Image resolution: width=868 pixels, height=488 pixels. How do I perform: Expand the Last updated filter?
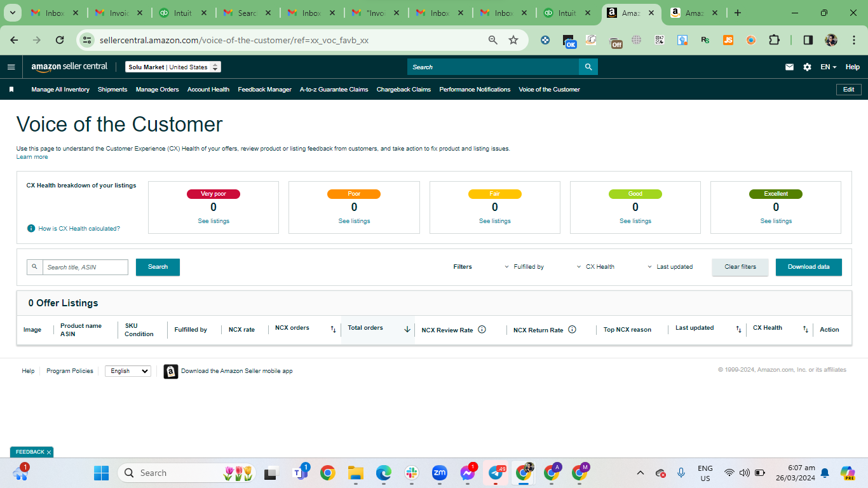click(670, 267)
